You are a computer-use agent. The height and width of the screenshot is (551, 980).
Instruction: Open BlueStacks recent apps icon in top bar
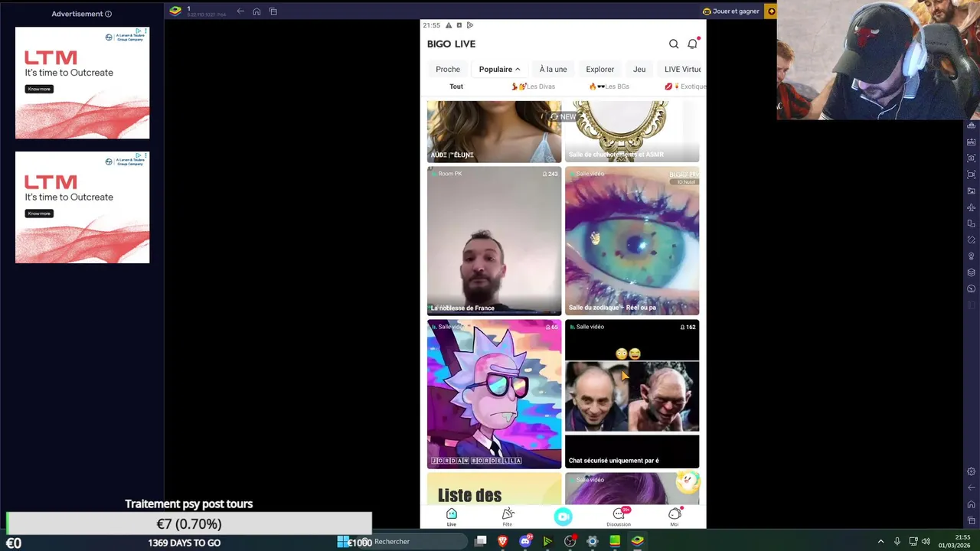pyautogui.click(x=273, y=11)
